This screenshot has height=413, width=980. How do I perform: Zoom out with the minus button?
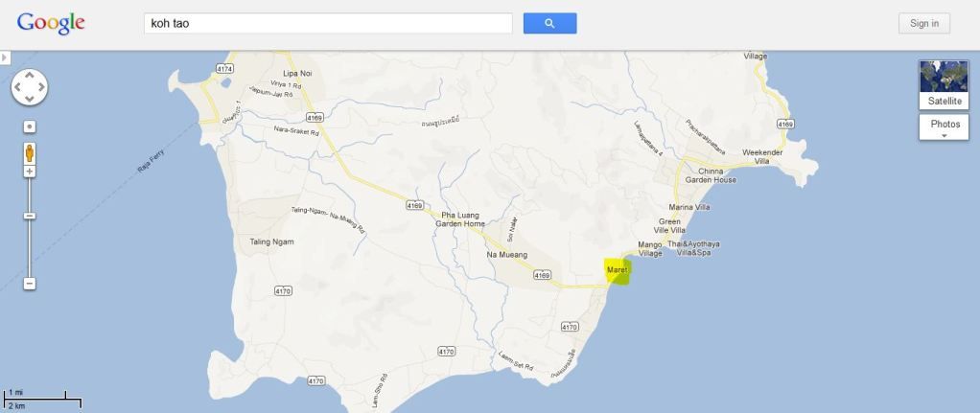tap(30, 284)
